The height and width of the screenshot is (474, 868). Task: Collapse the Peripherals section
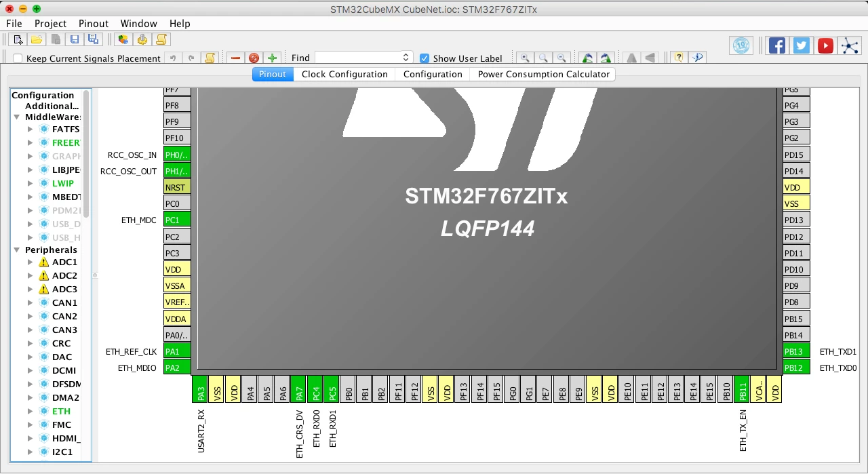pyautogui.click(x=17, y=250)
